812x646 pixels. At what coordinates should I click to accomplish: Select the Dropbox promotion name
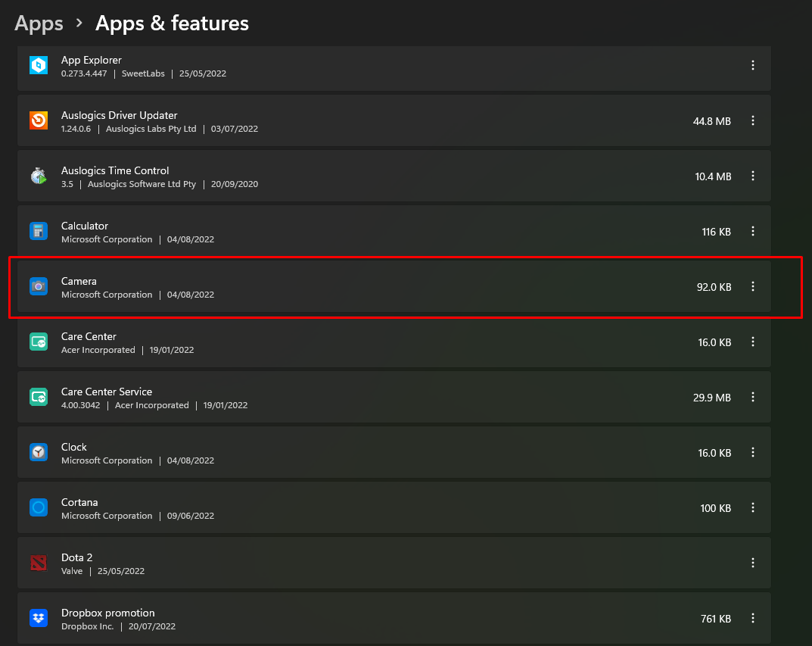107,613
